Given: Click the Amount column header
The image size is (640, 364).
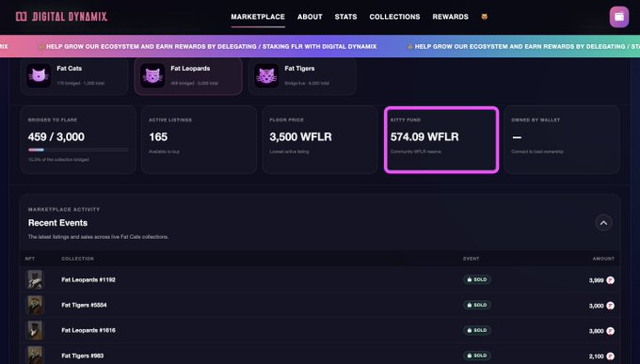Looking at the screenshot, I should tap(603, 259).
